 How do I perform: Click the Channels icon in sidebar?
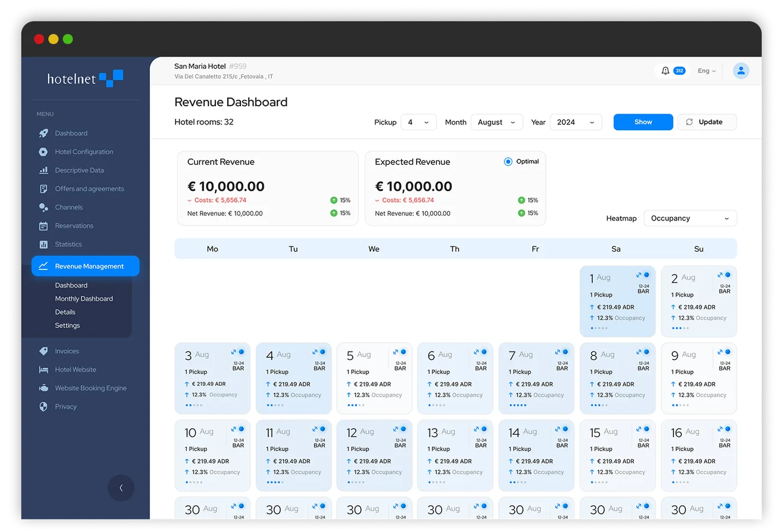pos(43,207)
